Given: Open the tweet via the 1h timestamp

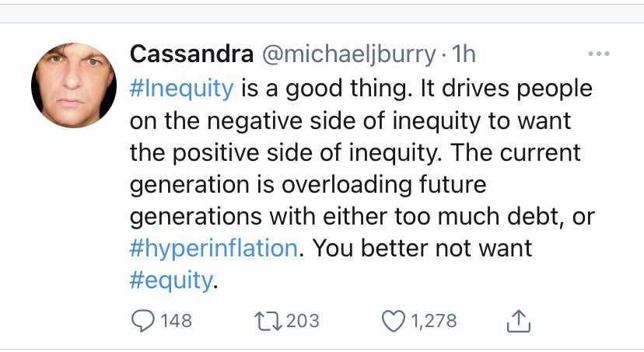Looking at the screenshot, I should [x=463, y=54].
